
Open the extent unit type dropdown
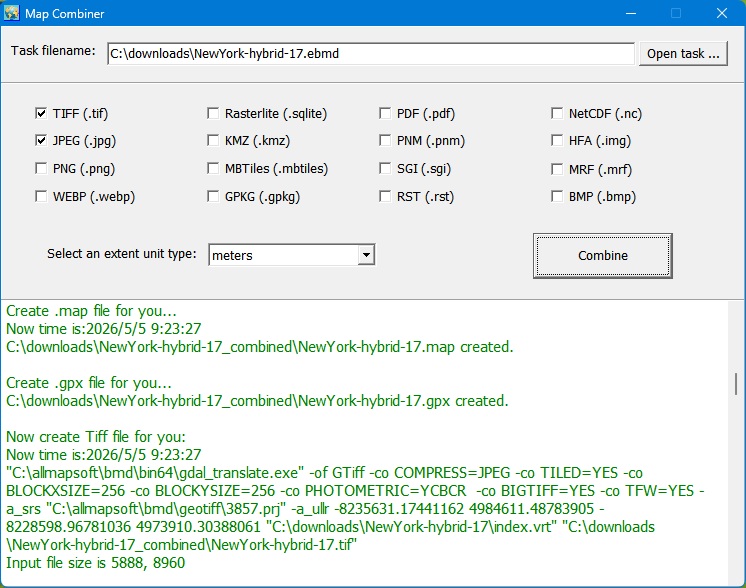pos(366,255)
